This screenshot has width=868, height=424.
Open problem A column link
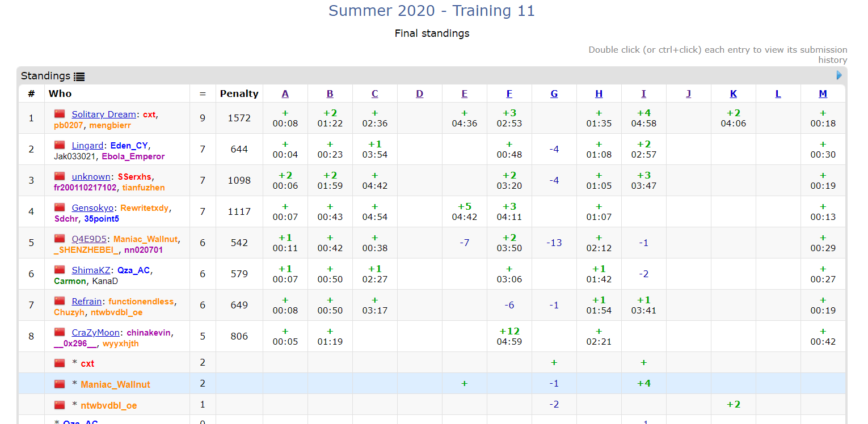click(x=285, y=94)
